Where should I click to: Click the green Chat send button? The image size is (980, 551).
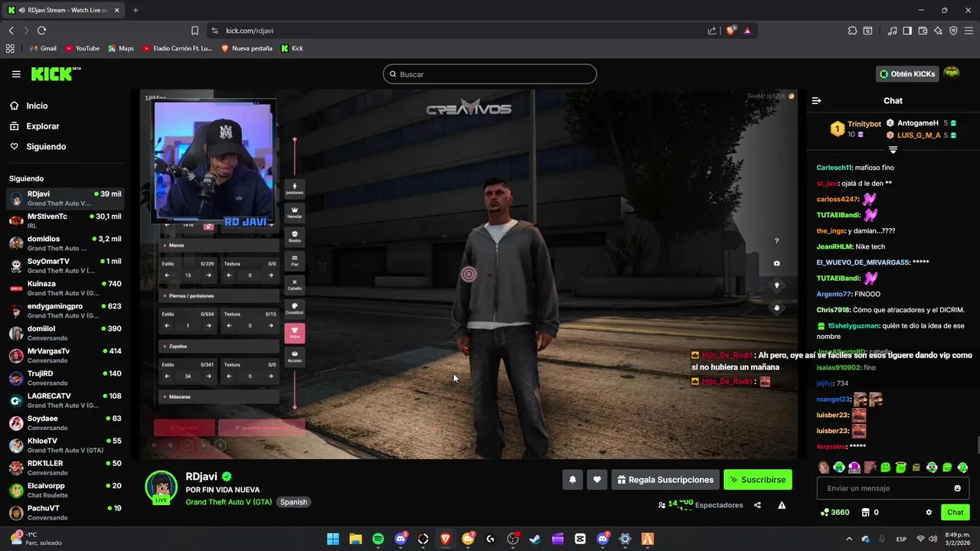(x=955, y=512)
